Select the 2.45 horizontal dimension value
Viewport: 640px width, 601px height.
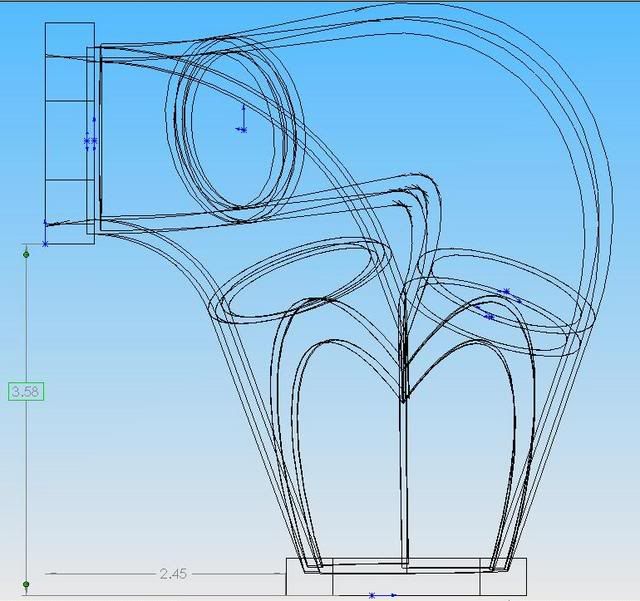(x=173, y=574)
